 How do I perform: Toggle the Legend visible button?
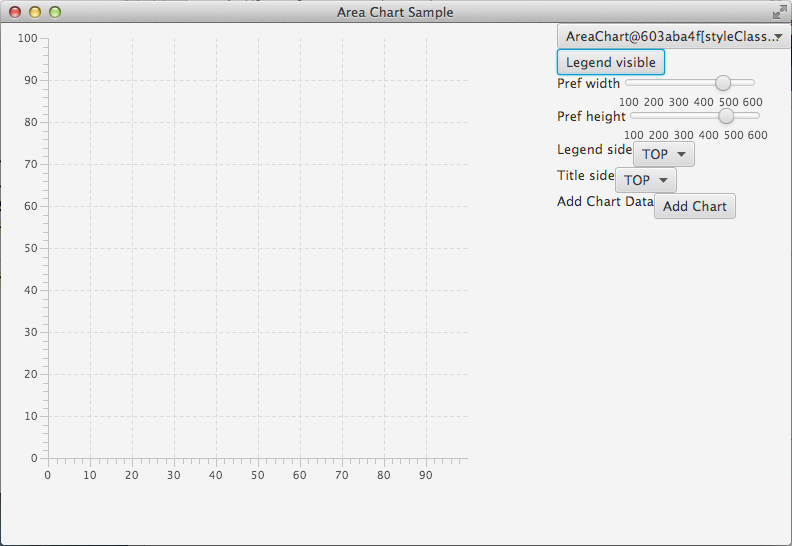tap(610, 62)
